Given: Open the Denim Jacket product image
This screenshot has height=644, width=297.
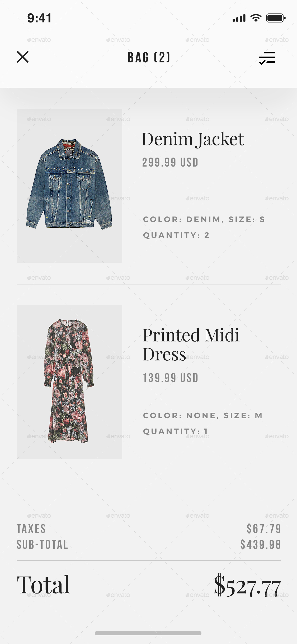Looking at the screenshot, I should pyautogui.click(x=69, y=186).
